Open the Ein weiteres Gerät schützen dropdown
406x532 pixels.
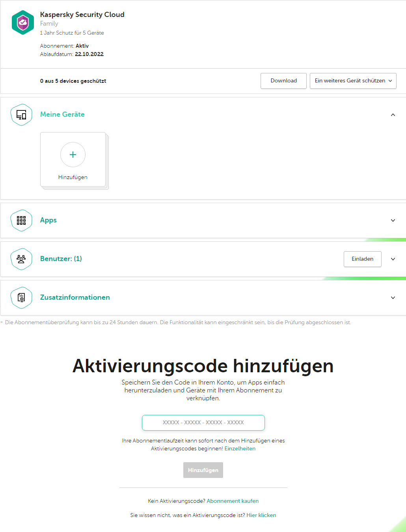click(x=353, y=80)
